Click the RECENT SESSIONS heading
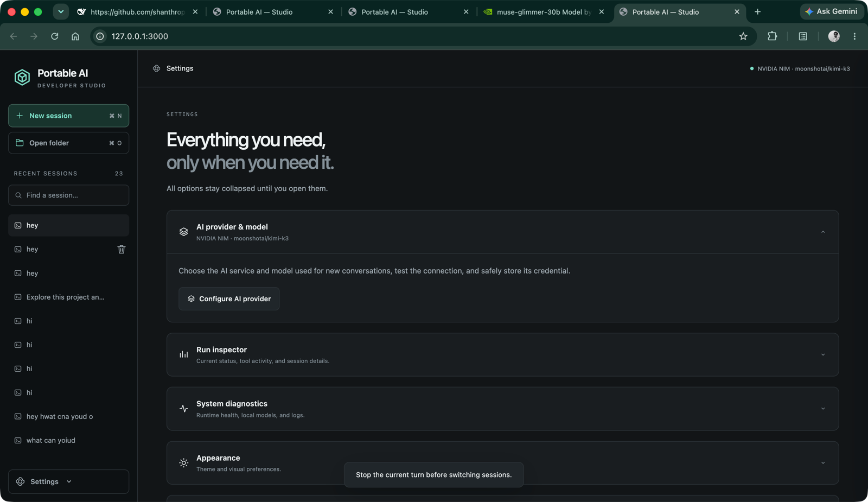Screen dimensions: 868x502 (x=46, y=174)
